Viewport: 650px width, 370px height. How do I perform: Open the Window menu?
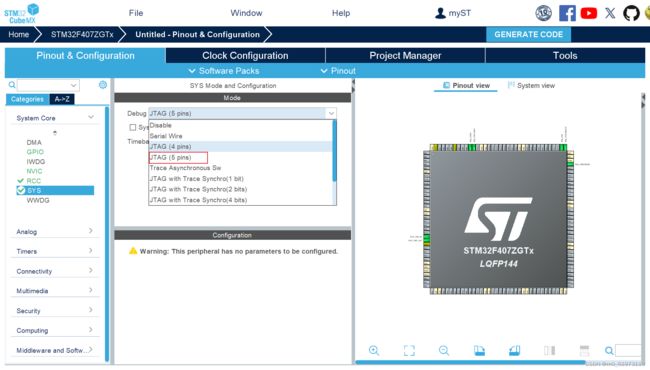[x=246, y=13]
